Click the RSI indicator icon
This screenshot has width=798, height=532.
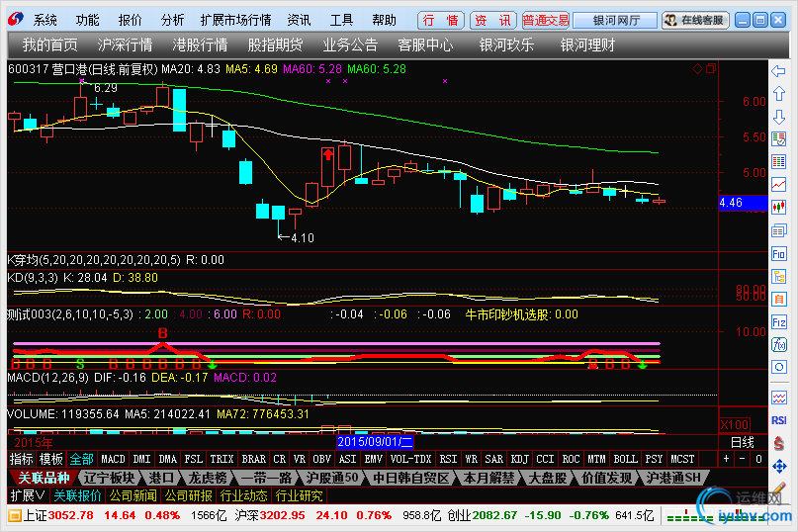(x=778, y=420)
